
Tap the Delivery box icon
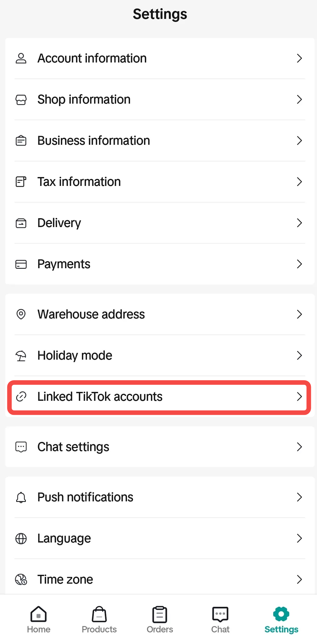point(21,223)
